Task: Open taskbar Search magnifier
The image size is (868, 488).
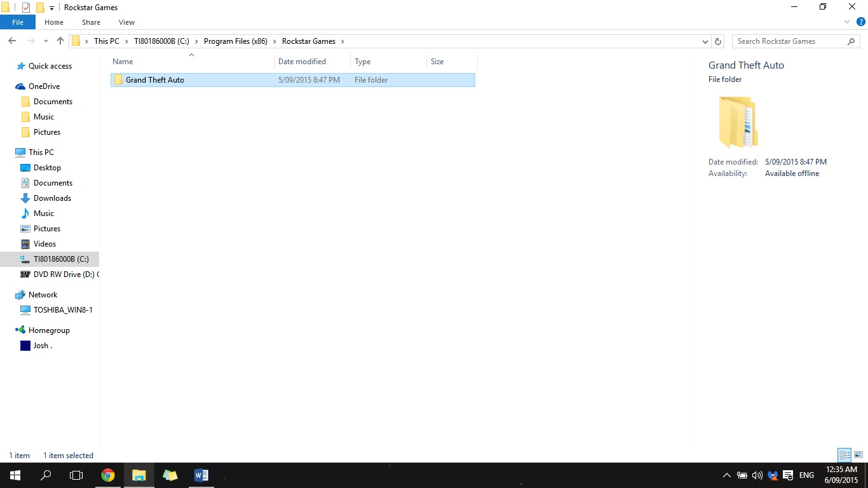Action: (x=46, y=475)
